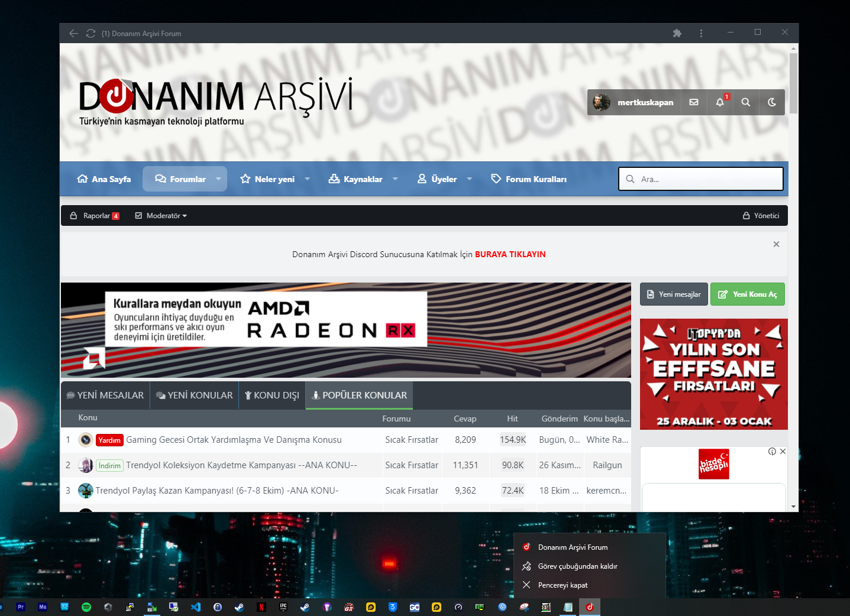The image size is (850, 616).
Task: Reload the page with the refresh icon
Action: coord(91,34)
